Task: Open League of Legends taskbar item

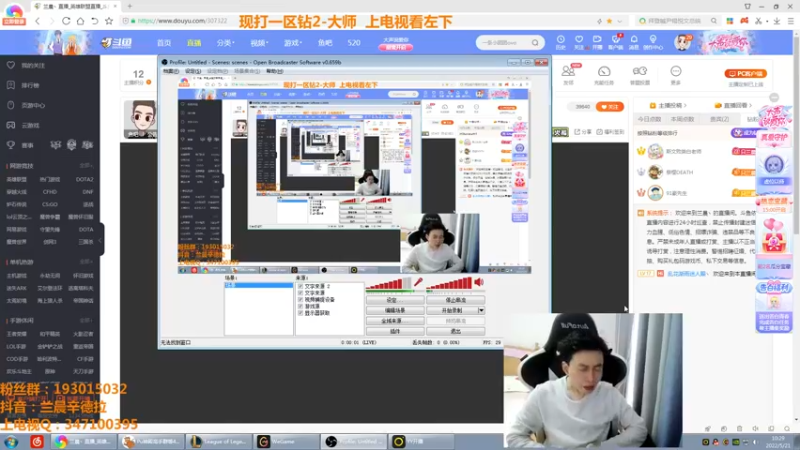Action: [x=219, y=441]
